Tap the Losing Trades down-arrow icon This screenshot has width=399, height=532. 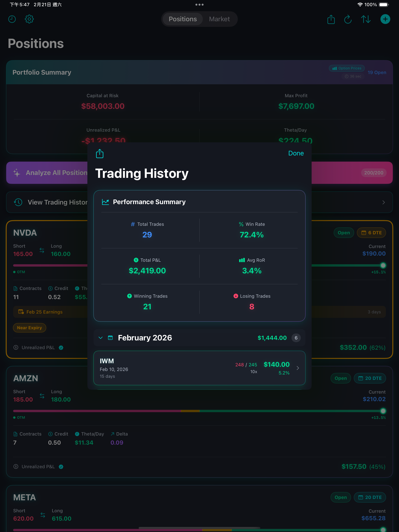coord(236,296)
